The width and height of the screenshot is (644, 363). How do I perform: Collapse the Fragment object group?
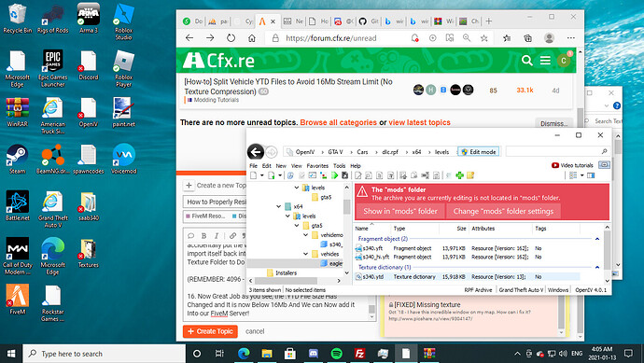click(597, 239)
